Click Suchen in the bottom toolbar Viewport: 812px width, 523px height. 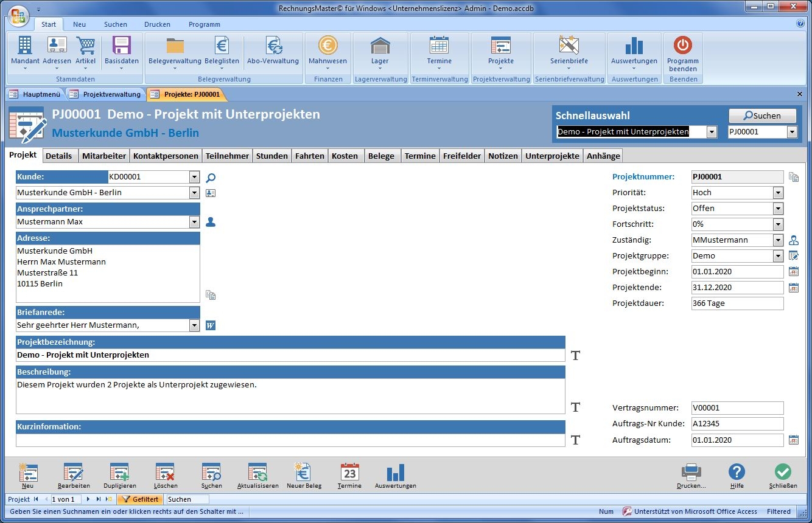(212, 476)
